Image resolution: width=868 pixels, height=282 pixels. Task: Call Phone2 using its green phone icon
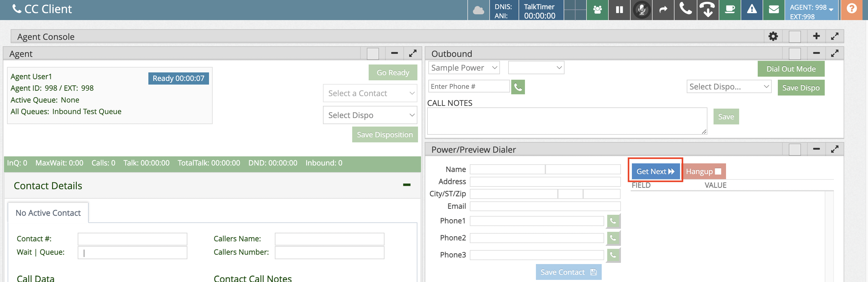(x=613, y=238)
